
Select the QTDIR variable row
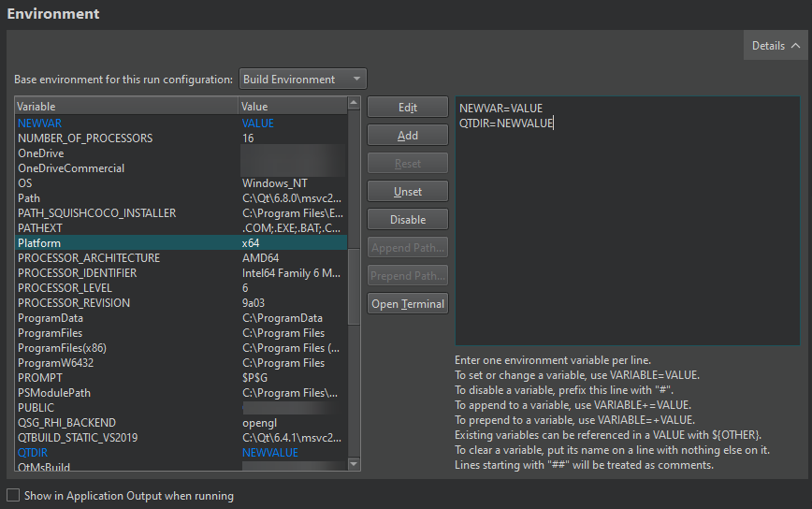pos(35,453)
